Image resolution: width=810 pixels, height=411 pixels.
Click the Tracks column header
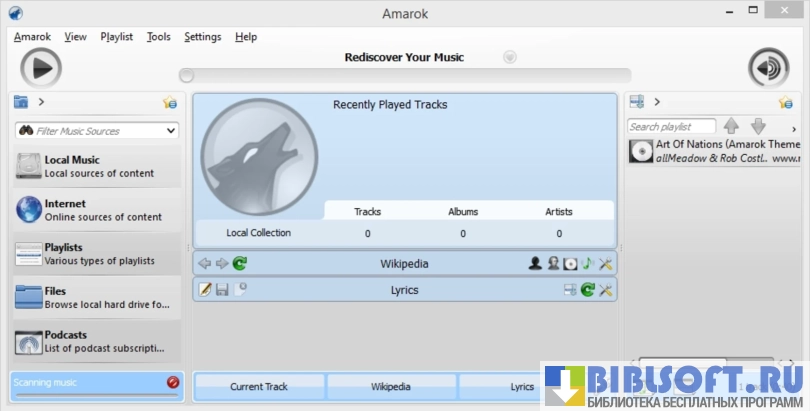[367, 212]
